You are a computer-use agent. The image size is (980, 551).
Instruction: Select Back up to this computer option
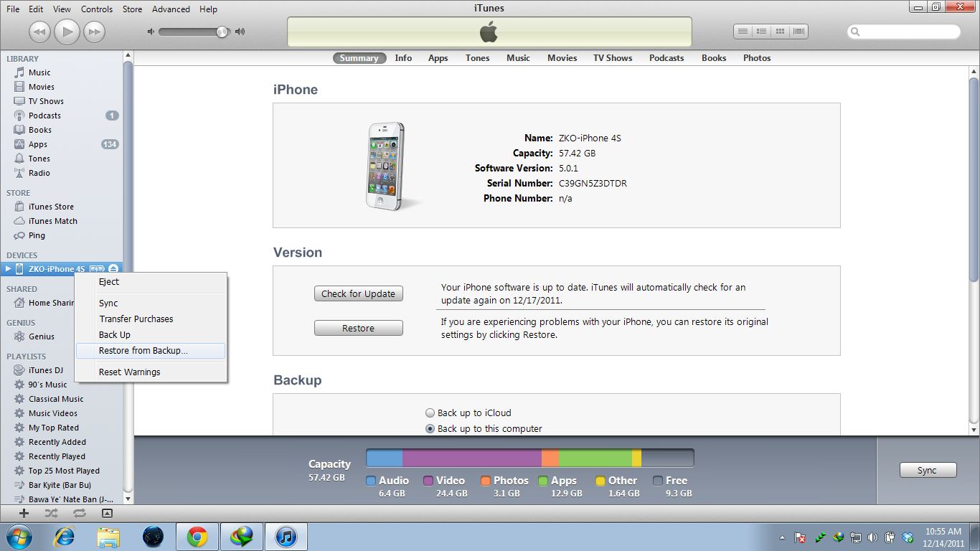430,429
